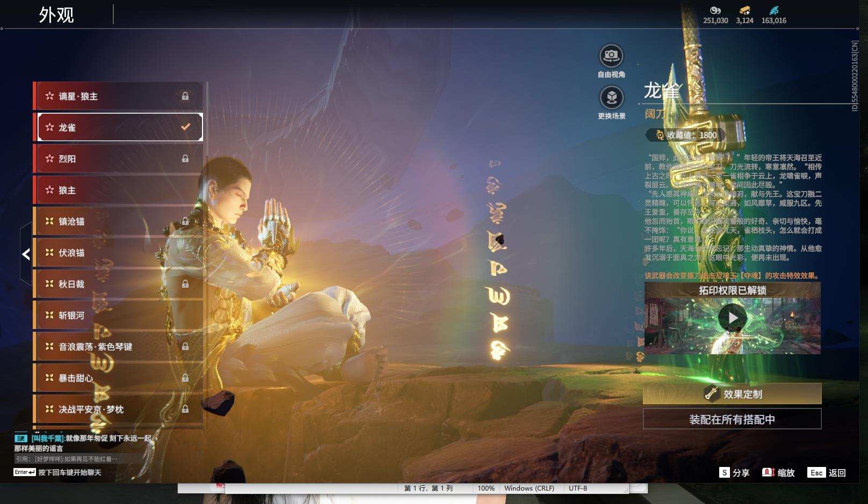Click the Enter chat prompt 按下回车键开始聊天

pyautogui.click(x=57, y=472)
